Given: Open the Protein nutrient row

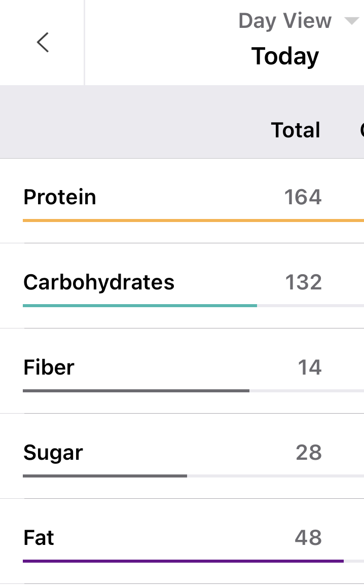Looking at the screenshot, I should tap(60, 197).
